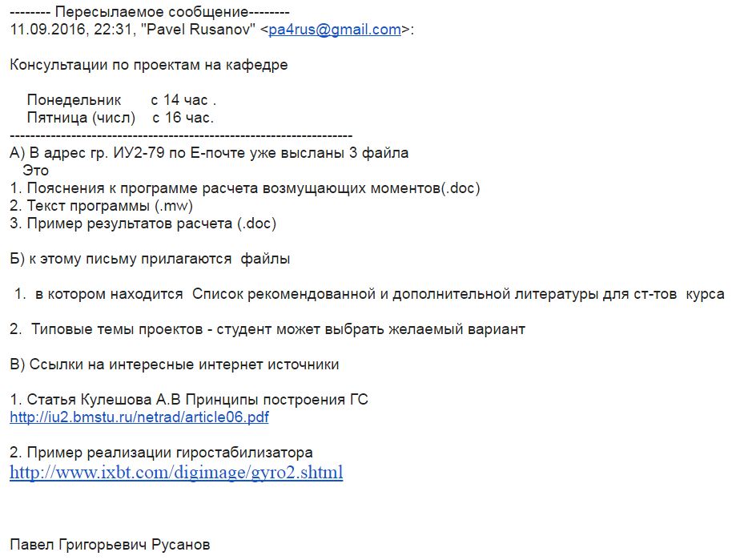Click the dashed separator line
This screenshot has width=736, height=560.
pyautogui.click(x=181, y=135)
